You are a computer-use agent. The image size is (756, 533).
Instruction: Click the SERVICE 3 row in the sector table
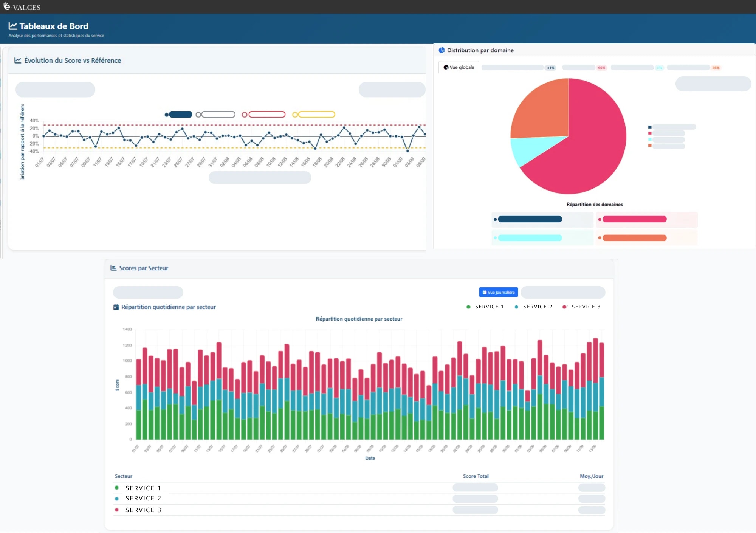pyautogui.click(x=359, y=510)
